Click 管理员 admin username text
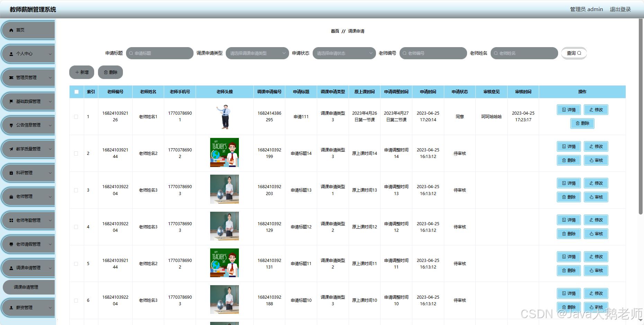Image resolution: width=644 pixels, height=325 pixels. [x=586, y=9]
